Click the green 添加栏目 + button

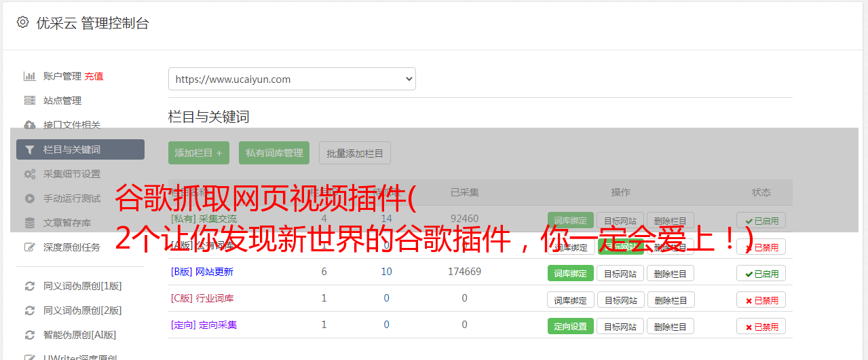pyautogui.click(x=199, y=153)
